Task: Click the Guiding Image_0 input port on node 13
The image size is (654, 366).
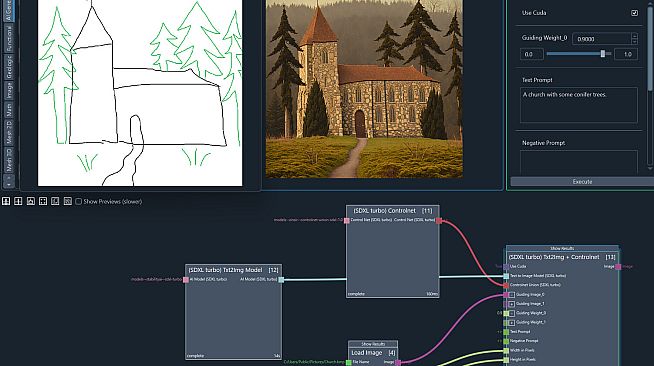Action: (x=506, y=295)
